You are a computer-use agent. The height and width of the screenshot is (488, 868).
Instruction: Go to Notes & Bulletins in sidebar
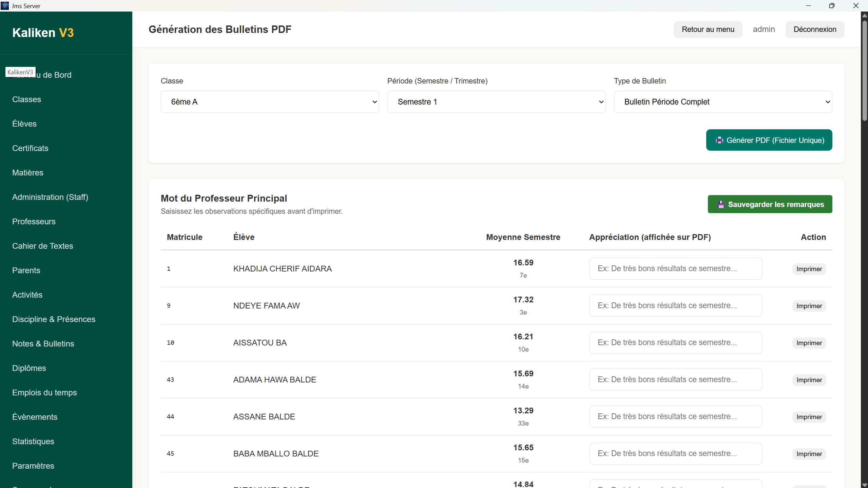point(43,344)
